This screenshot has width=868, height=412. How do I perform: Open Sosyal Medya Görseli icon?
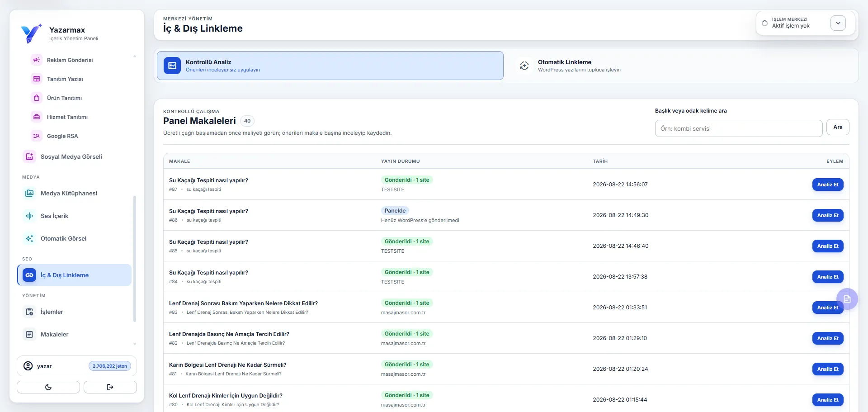pyautogui.click(x=29, y=156)
